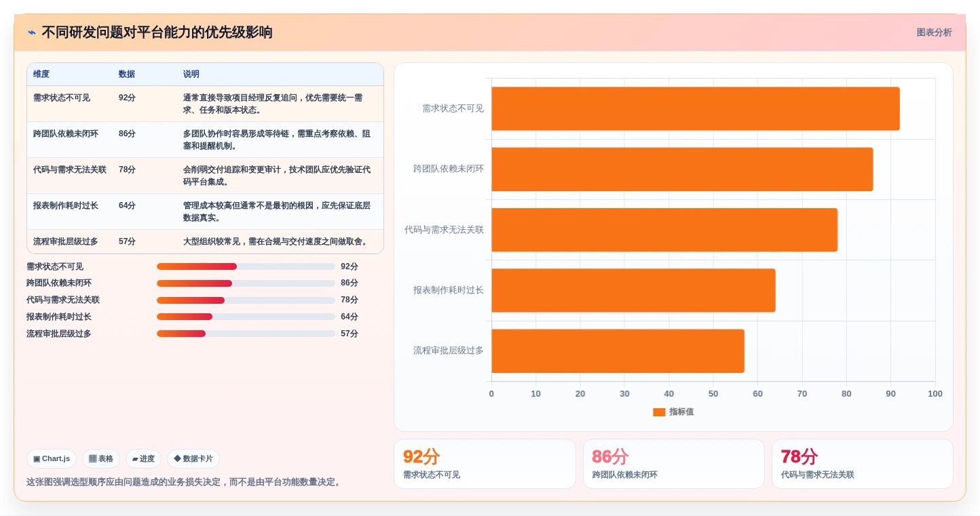Click the 数据卡片 tag chip

193,459
